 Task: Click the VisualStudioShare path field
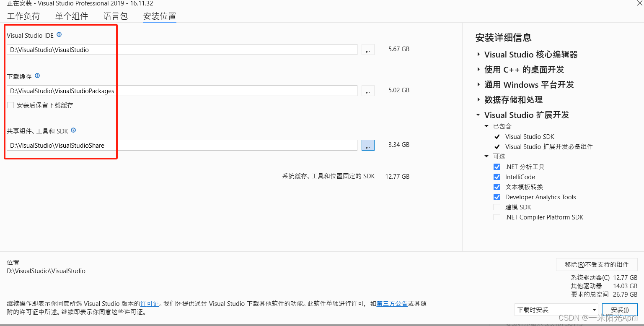click(x=182, y=145)
